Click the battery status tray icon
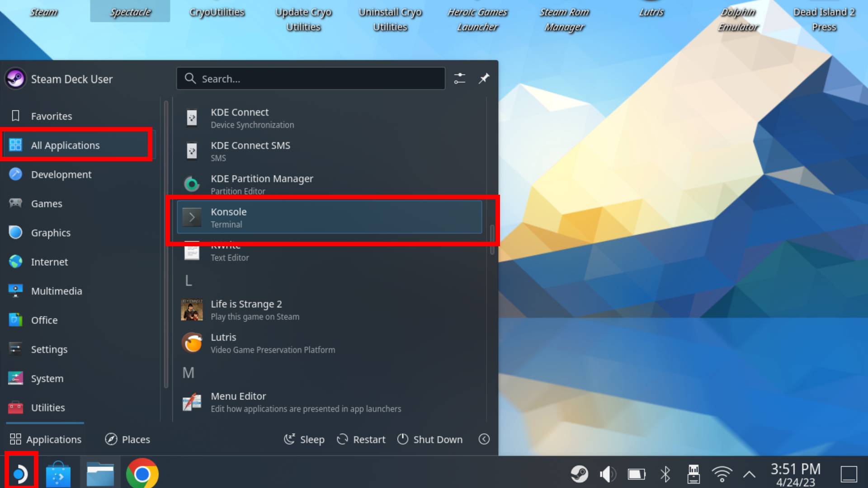This screenshot has height=488, width=868. click(x=637, y=474)
